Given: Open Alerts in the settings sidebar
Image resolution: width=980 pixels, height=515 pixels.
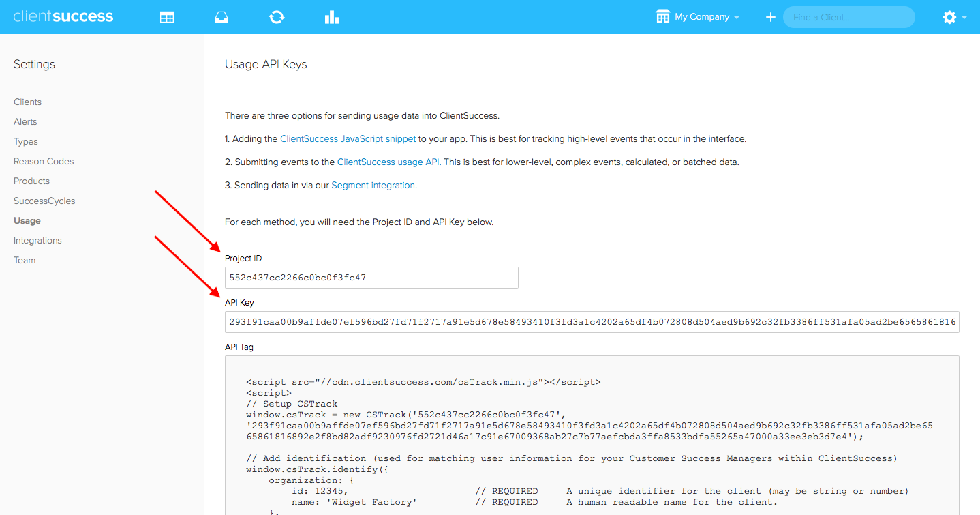Looking at the screenshot, I should click(25, 121).
